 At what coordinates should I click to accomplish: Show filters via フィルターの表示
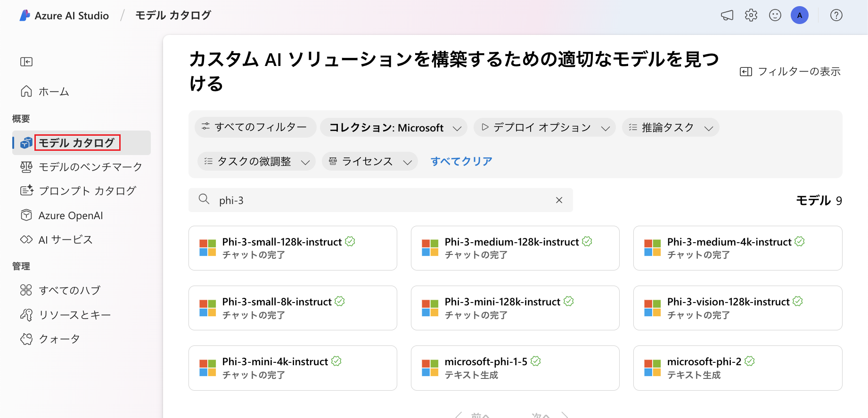(790, 72)
